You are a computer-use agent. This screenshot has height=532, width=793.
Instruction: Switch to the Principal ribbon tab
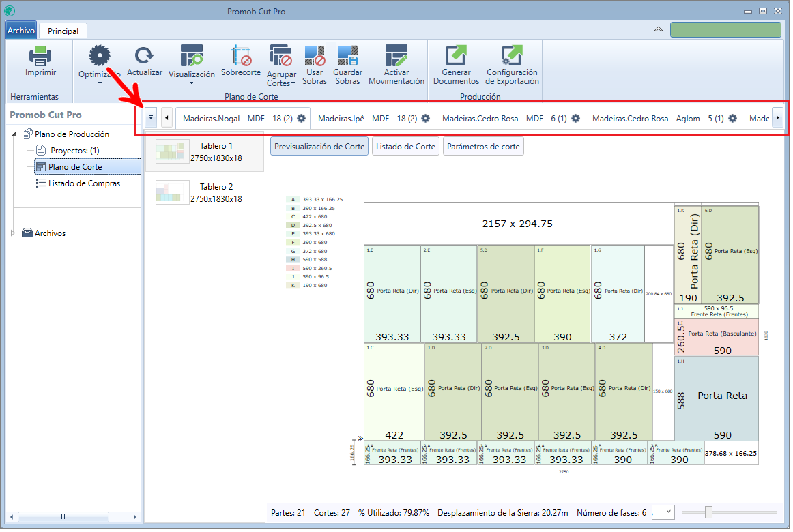coord(63,31)
